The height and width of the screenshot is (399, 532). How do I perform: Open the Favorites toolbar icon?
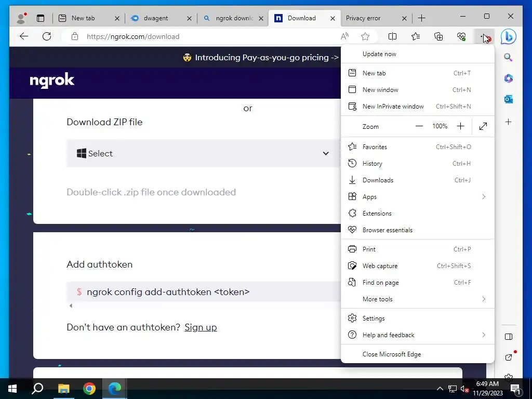coord(415,36)
